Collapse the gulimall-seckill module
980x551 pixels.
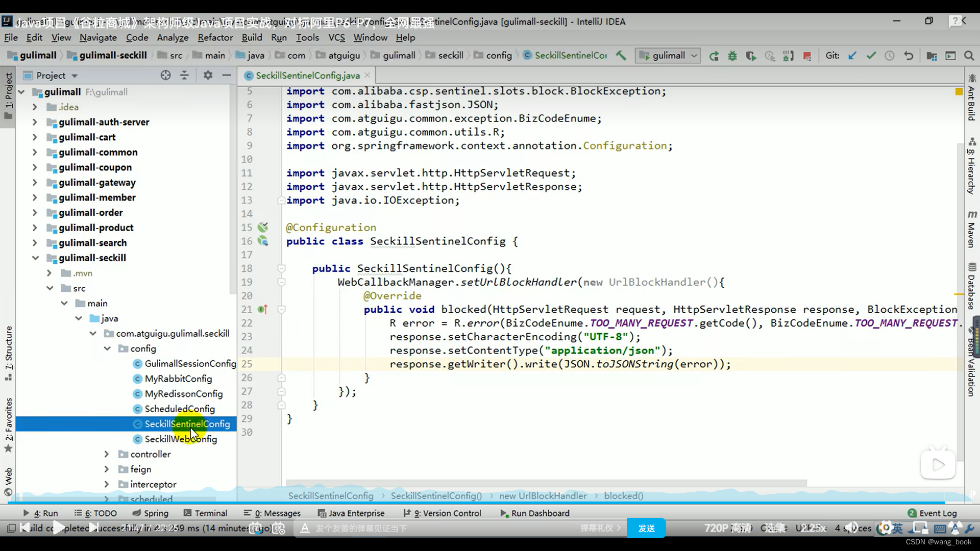(35, 258)
